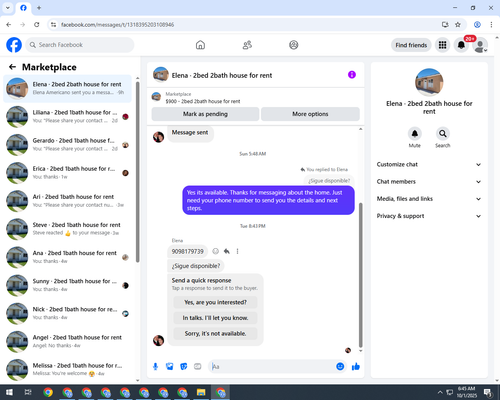Open Erica 2bed 1bath house conversation
500x400 pixels.
67,173
